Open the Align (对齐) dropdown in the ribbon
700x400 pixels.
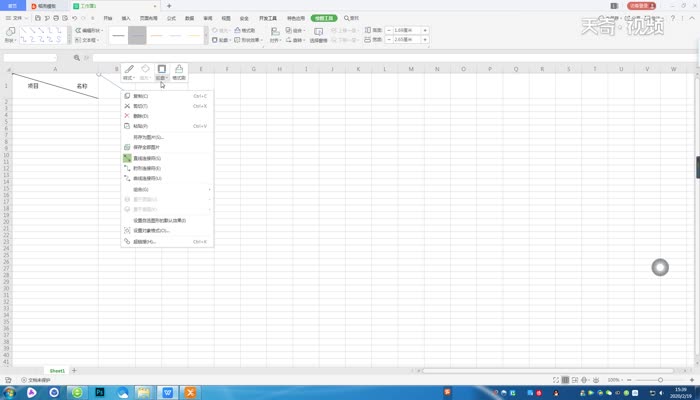275,35
